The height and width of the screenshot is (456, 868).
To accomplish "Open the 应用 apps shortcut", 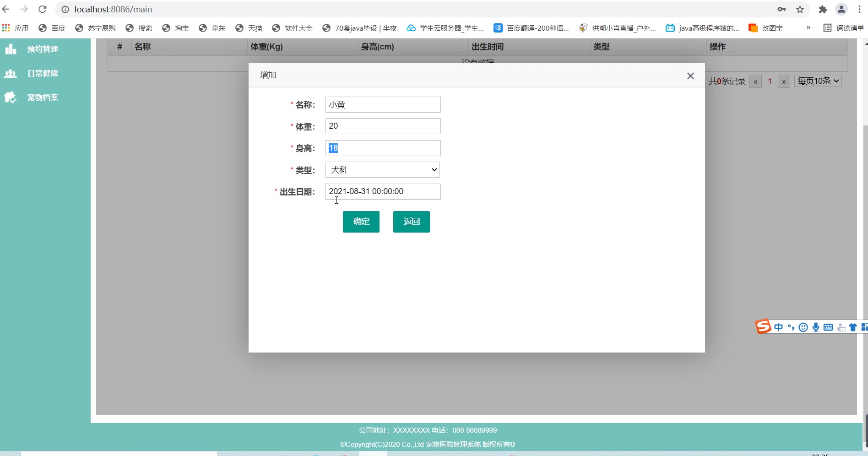I will pos(16,28).
